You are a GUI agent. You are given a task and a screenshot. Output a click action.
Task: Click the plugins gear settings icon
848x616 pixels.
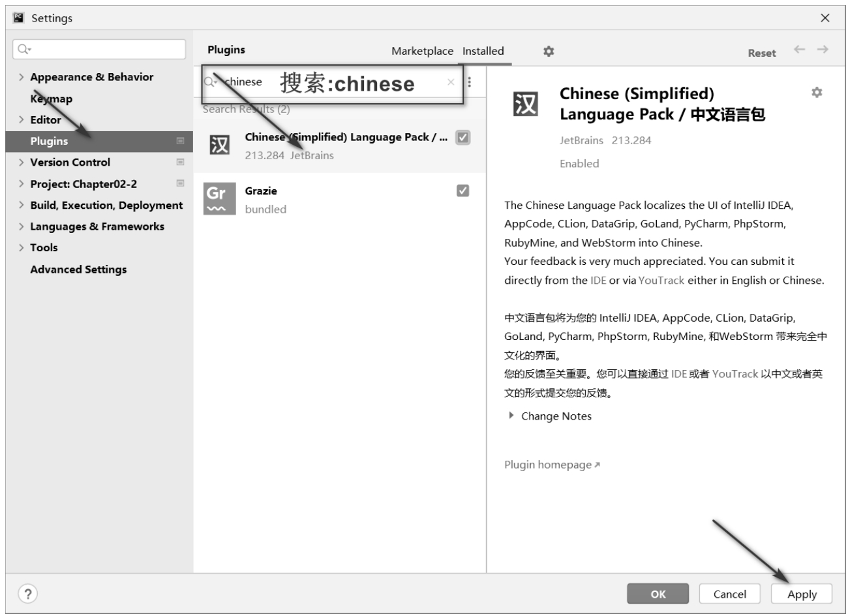(549, 51)
